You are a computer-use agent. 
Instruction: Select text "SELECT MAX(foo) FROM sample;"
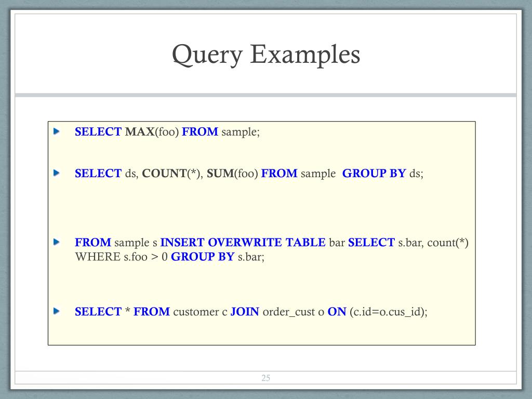click(x=167, y=131)
